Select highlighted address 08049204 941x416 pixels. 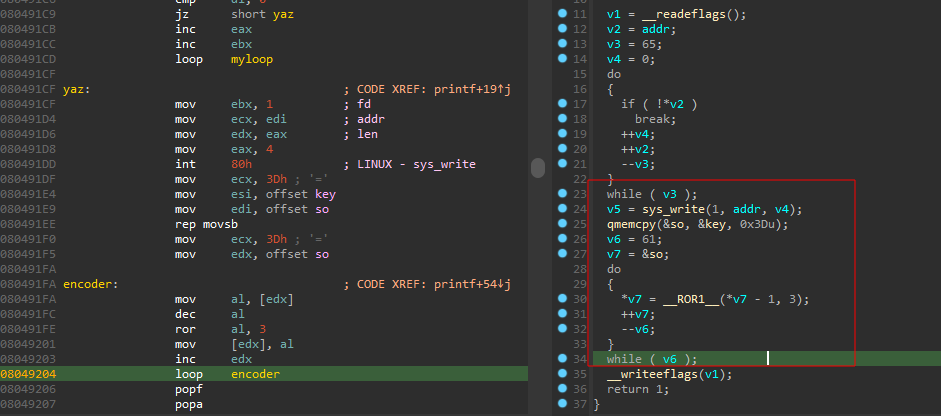click(28, 375)
